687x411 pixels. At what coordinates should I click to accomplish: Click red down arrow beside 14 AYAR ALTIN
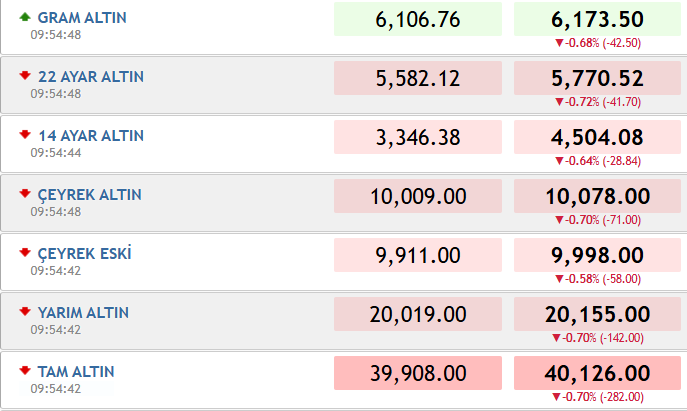pos(25,135)
